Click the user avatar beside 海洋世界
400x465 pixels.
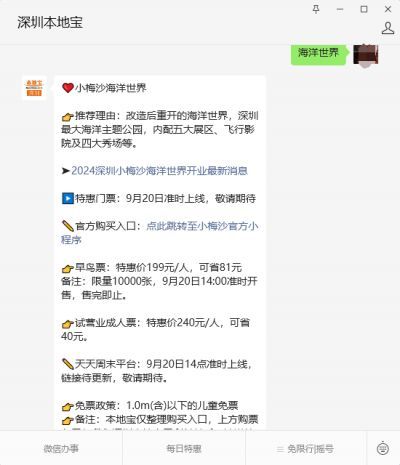pos(366,54)
